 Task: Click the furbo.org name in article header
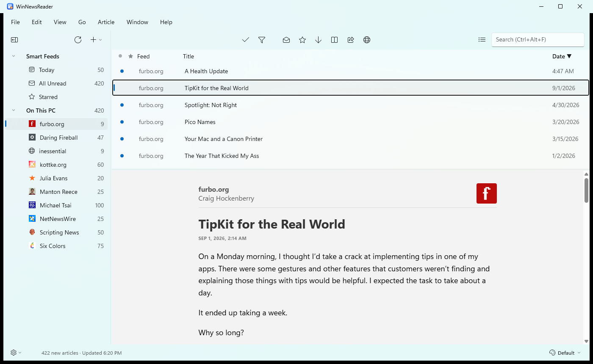tap(213, 190)
